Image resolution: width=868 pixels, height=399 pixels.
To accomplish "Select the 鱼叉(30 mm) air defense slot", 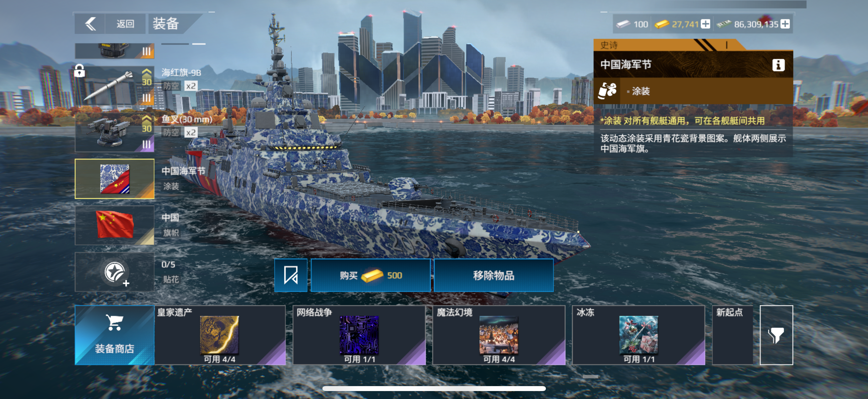I will click(115, 132).
